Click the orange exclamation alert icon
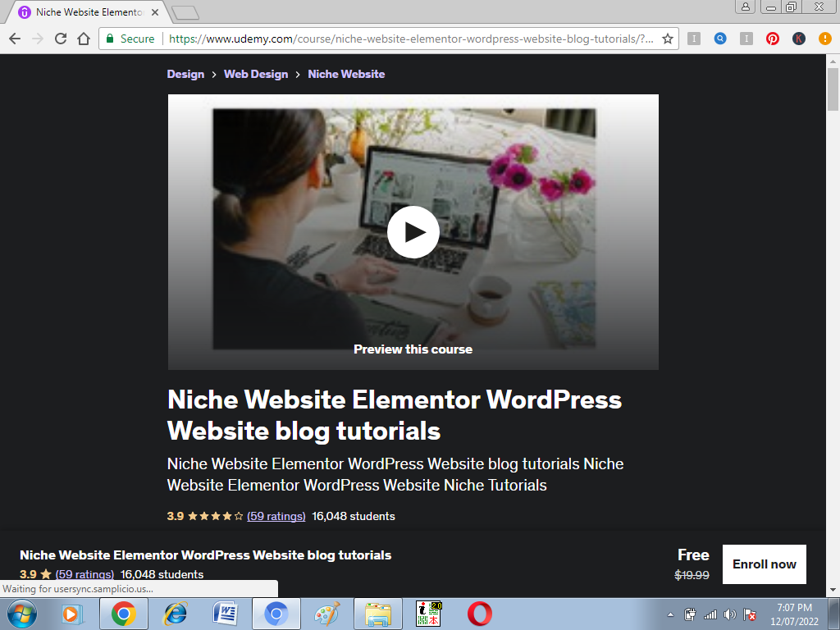The image size is (840, 630). click(825, 39)
